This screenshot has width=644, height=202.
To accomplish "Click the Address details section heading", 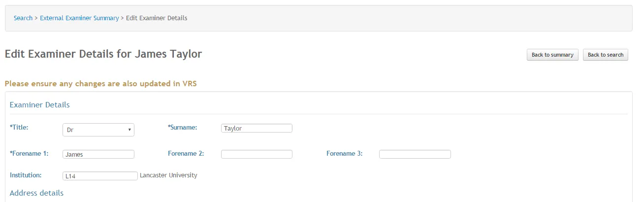I will point(36,193).
